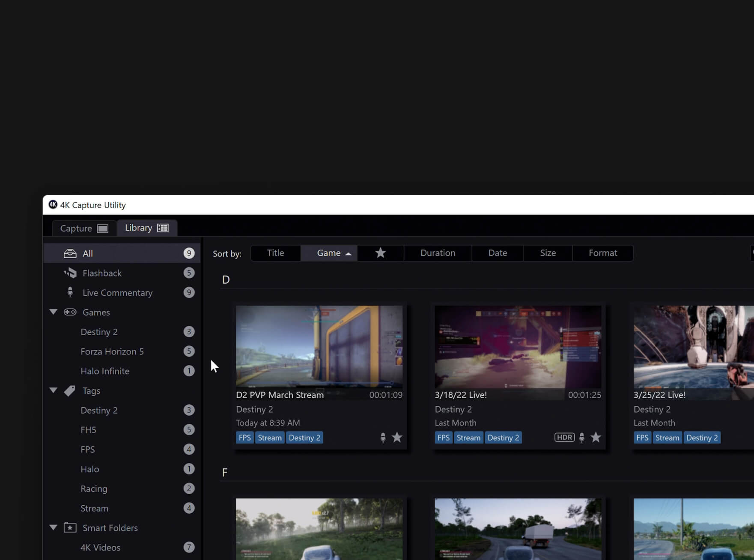Image resolution: width=754 pixels, height=560 pixels.
Task: Click the Stream tag on D2 PVP March Stream
Action: point(270,438)
